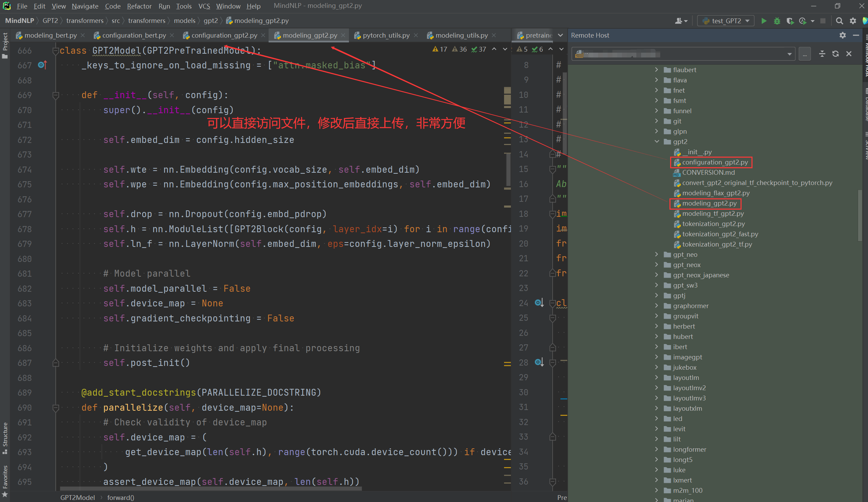The height and width of the screenshot is (502, 868).
Task: Open Remote Host panel gear options
Action: 842,35
